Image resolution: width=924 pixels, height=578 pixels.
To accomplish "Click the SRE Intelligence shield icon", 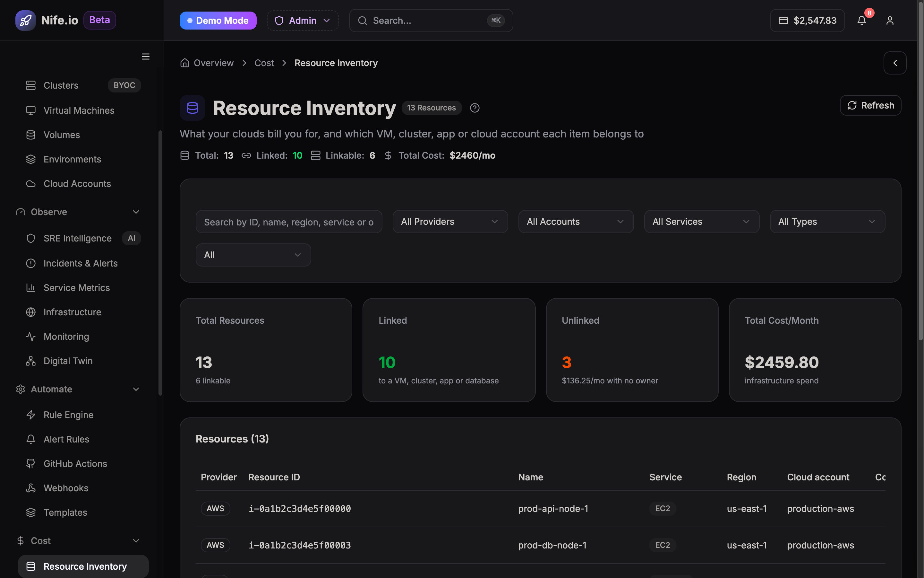I will [x=31, y=238].
